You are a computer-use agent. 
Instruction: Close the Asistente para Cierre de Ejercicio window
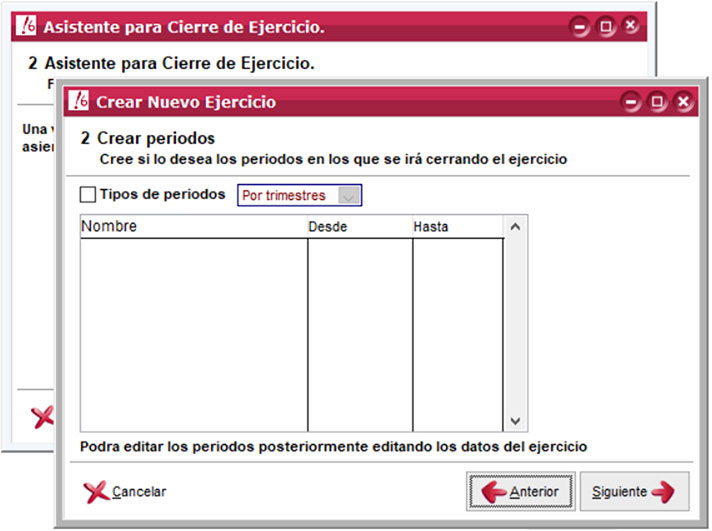tap(631, 25)
